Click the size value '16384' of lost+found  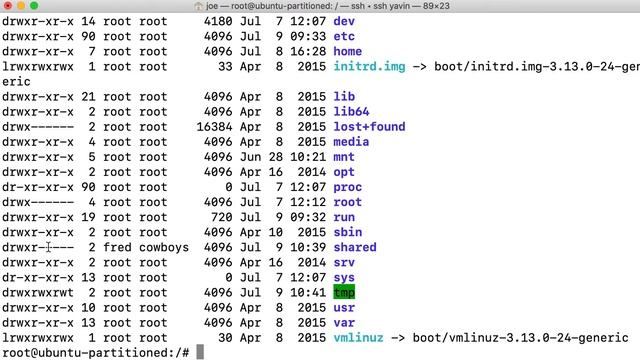214,127
